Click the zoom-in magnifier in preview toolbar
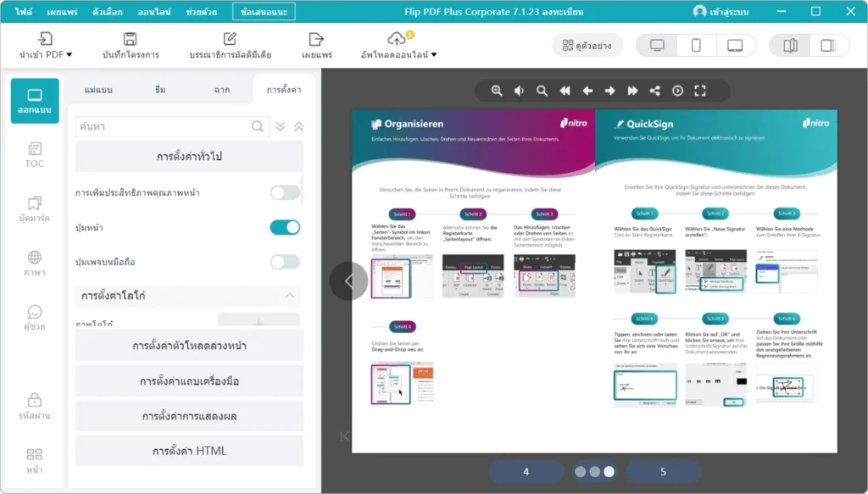 pyautogui.click(x=497, y=91)
